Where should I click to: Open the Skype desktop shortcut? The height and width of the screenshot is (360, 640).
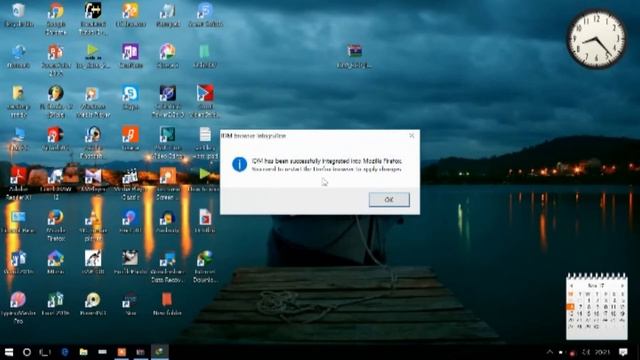(130, 98)
